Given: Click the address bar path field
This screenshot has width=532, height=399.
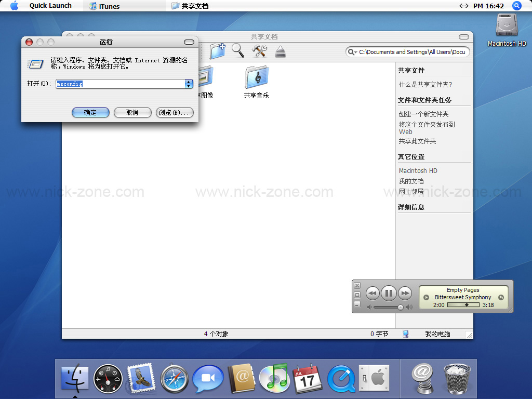Looking at the screenshot, I should click(x=412, y=52).
